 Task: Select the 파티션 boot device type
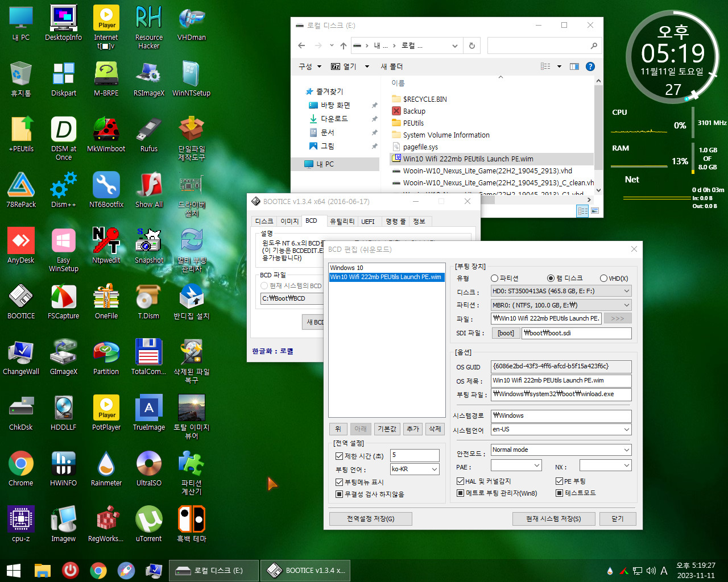[x=494, y=278]
